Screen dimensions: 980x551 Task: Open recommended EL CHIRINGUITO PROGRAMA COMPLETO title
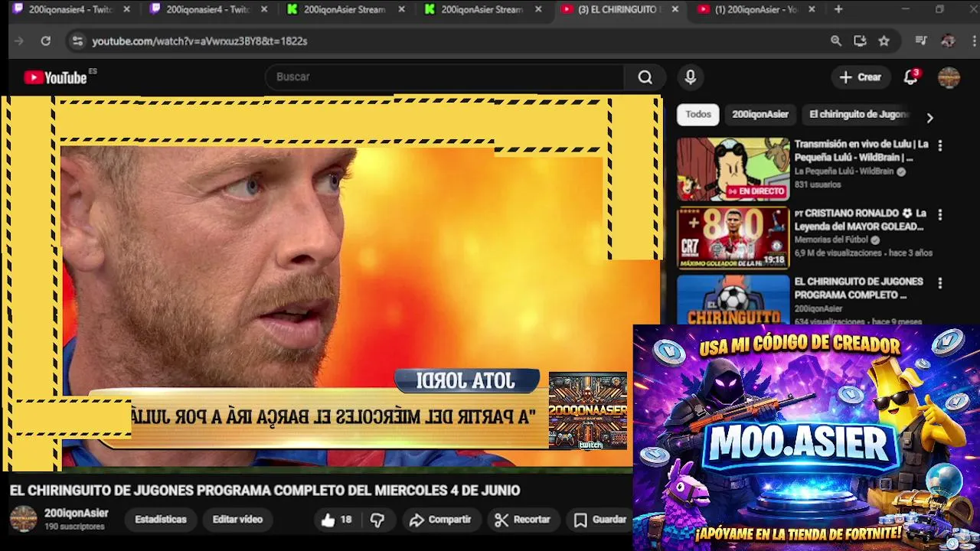858,289
